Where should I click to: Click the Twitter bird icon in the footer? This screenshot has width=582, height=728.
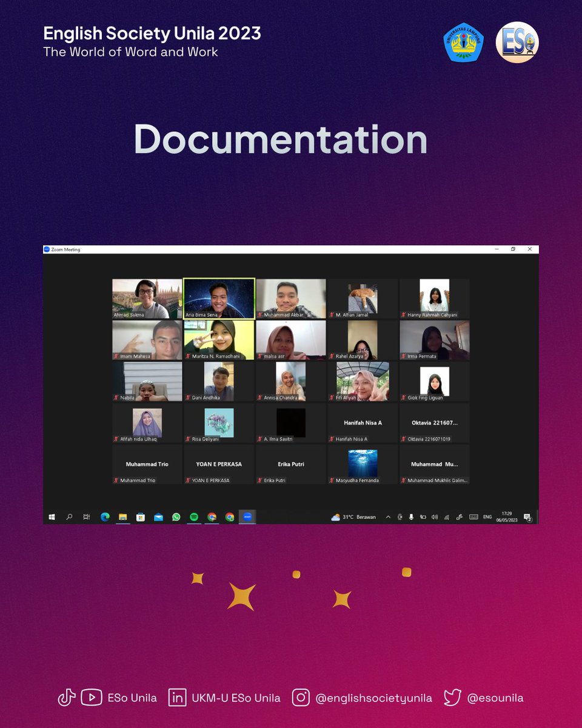[x=452, y=698]
